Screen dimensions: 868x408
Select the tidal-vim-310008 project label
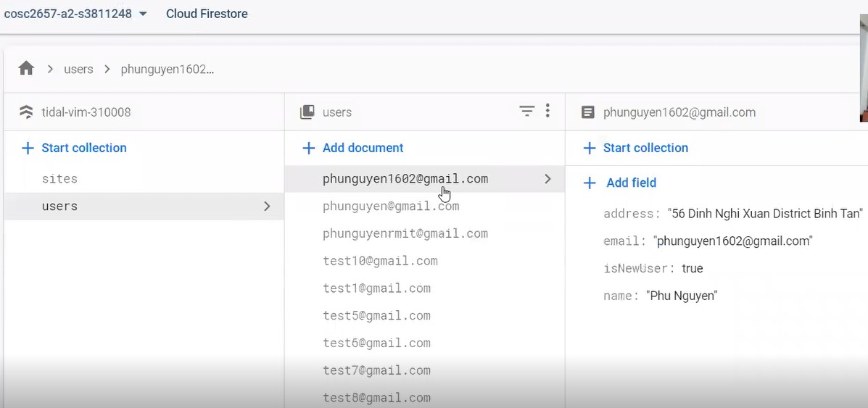pyautogui.click(x=86, y=112)
